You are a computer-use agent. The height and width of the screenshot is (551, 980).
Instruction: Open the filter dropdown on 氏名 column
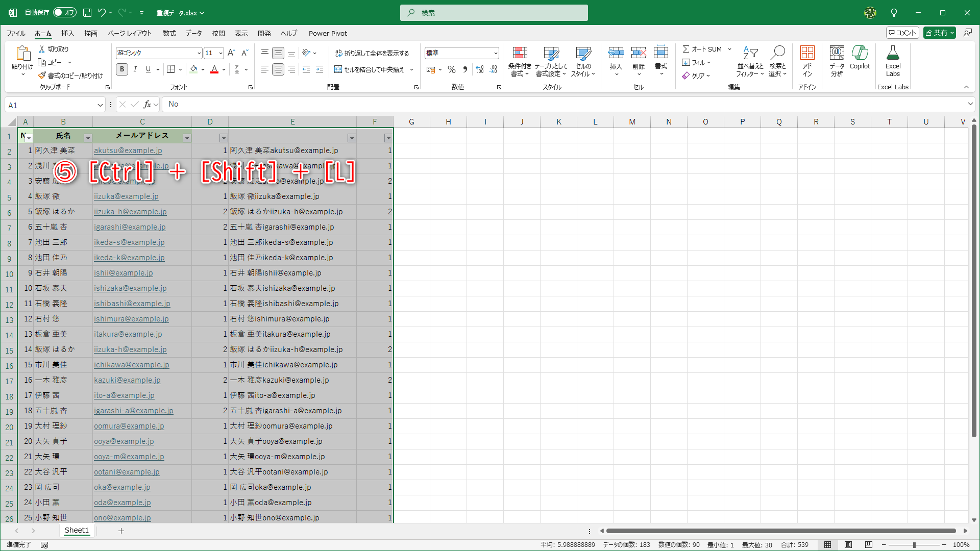(x=88, y=137)
